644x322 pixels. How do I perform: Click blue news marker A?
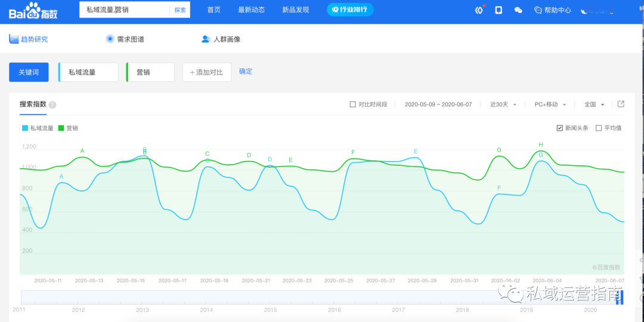click(61, 177)
